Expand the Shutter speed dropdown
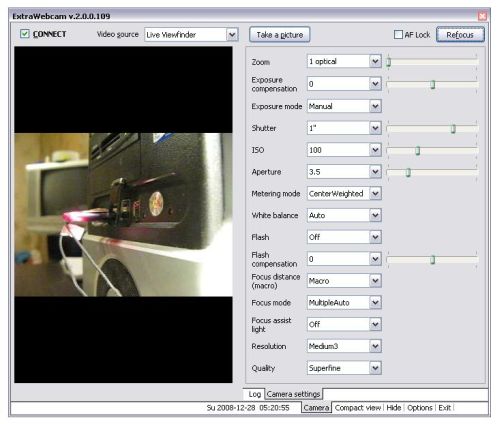Viewport: 500px width, 424px height. coord(344,128)
